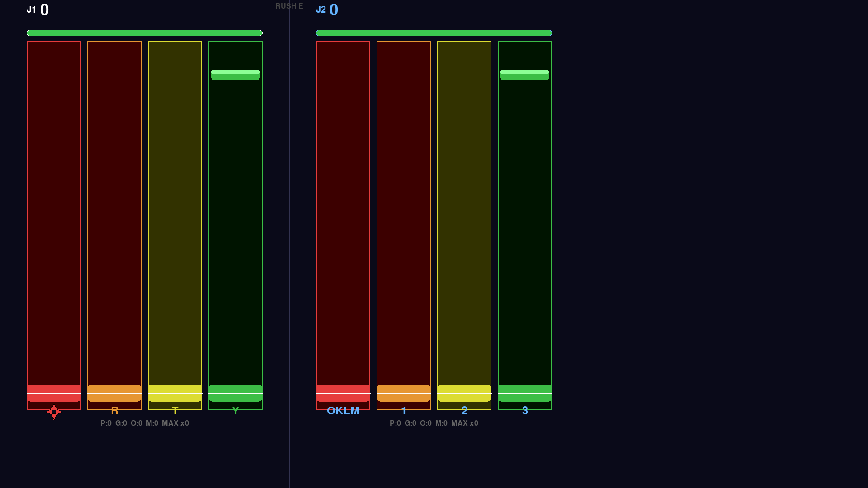Click the J2 score counter
This screenshot has width=868, height=488.
pyautogui.click(x=334, y=10)
